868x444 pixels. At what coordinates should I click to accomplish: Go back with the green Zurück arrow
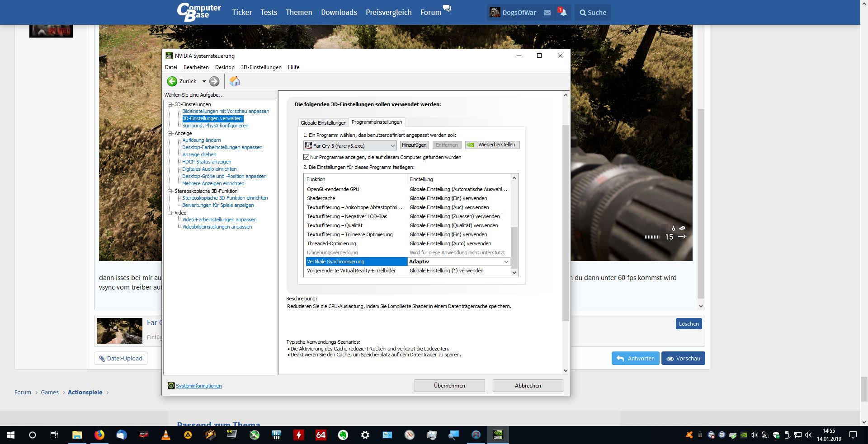pyautogui.click(x=172, y=81)
